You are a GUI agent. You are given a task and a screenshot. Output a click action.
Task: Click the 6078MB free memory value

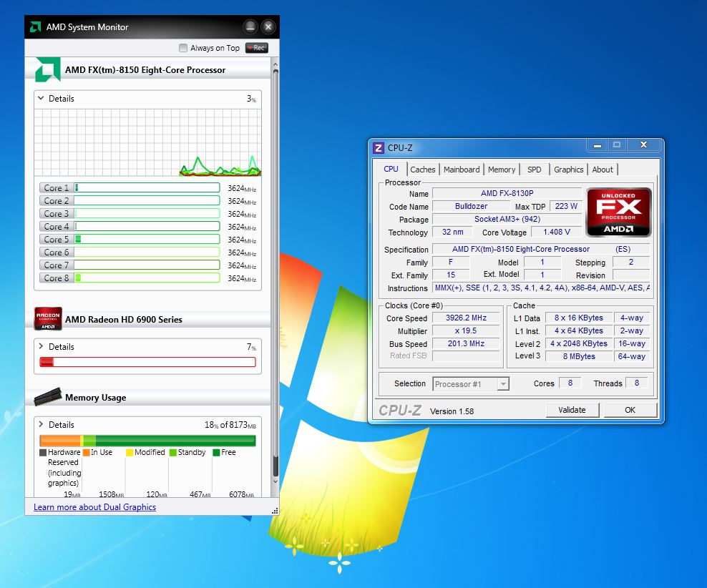coord(241,494)
